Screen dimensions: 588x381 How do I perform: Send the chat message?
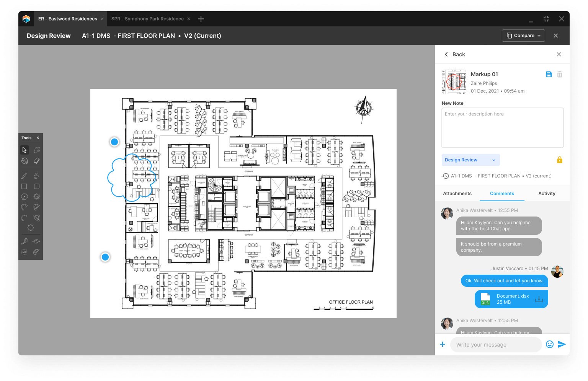[562, 344]
